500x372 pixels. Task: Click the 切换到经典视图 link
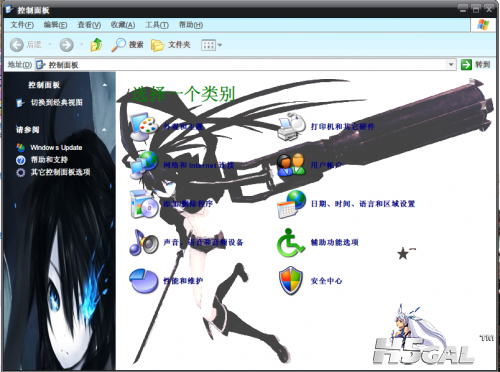(x=57, y=103)
